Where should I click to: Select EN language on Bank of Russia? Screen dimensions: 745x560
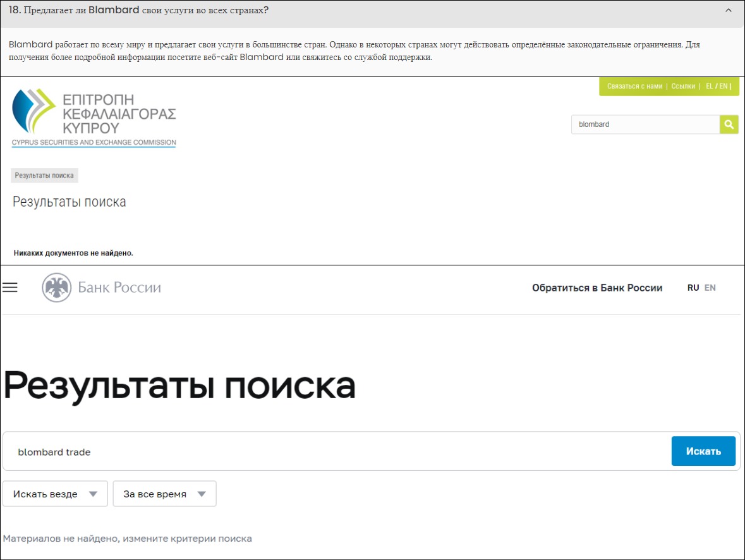[x=710, y=288]
